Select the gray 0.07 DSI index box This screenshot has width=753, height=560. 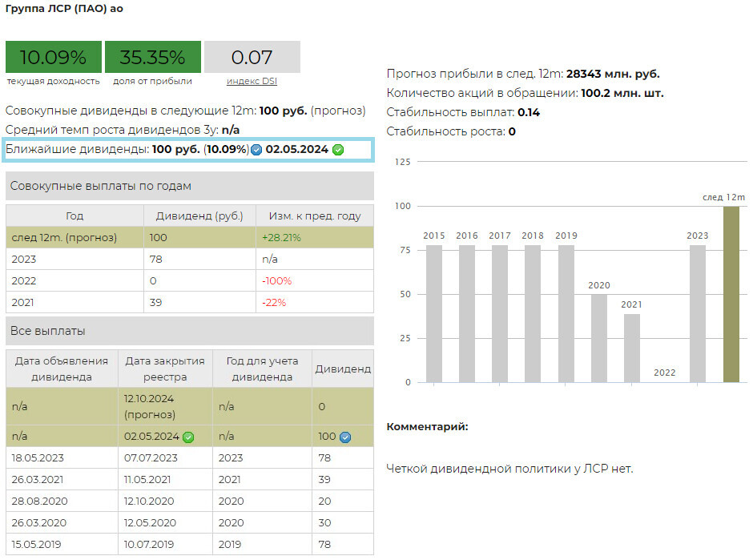tap(252, 57)
